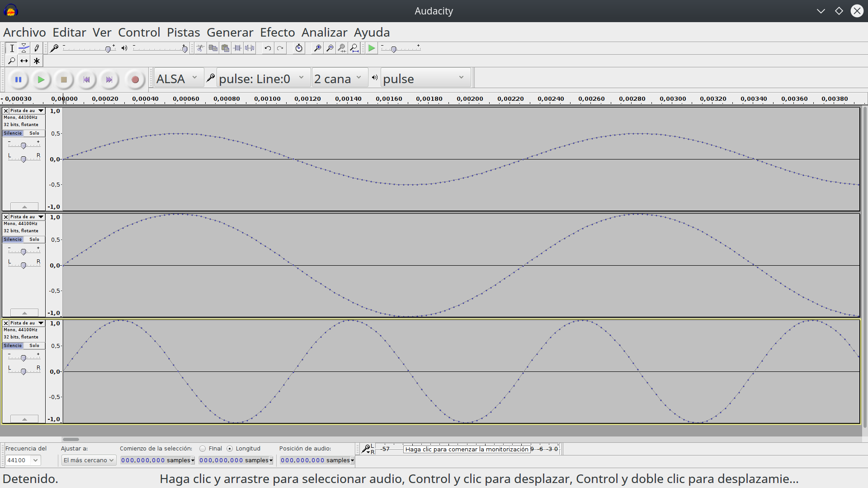This screenshot has height=488, width=868.
Task: Collapse the first track
Action: pyautogui.click(x=24, y=207)
